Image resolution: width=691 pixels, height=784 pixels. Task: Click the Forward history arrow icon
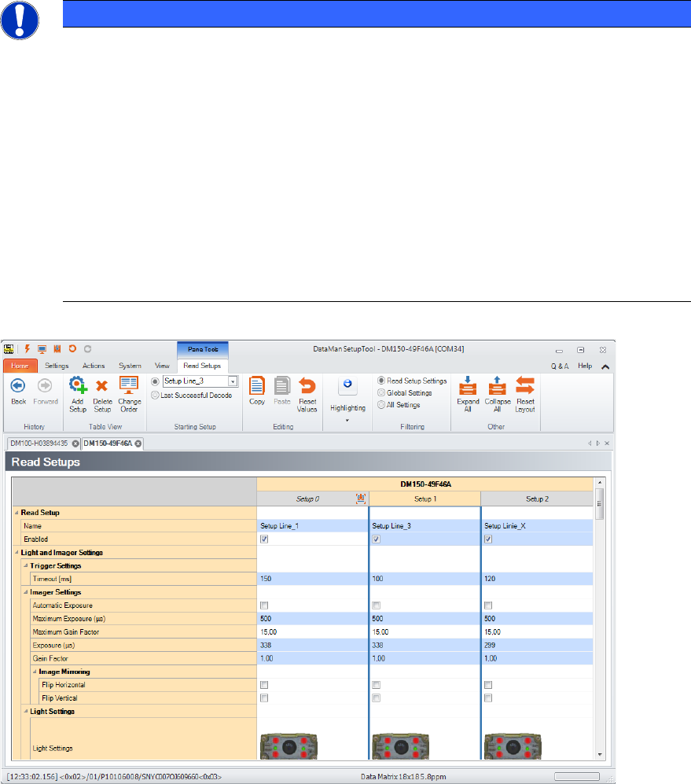pyautogui.click(x=45, y=385)
